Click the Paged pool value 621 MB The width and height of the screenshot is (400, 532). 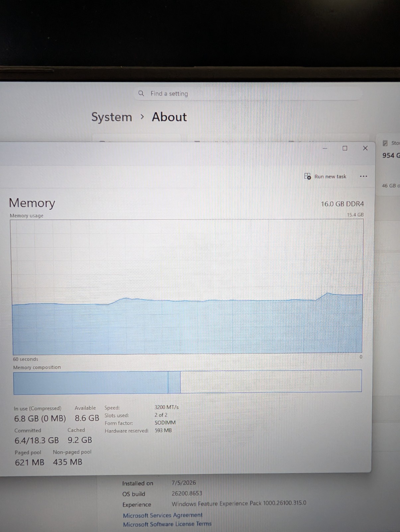point(30,462)
